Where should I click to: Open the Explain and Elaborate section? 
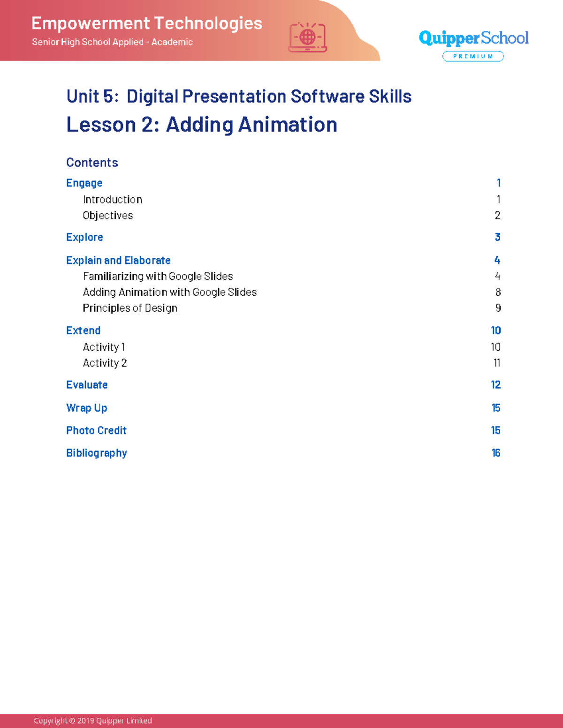coord(118,260)
